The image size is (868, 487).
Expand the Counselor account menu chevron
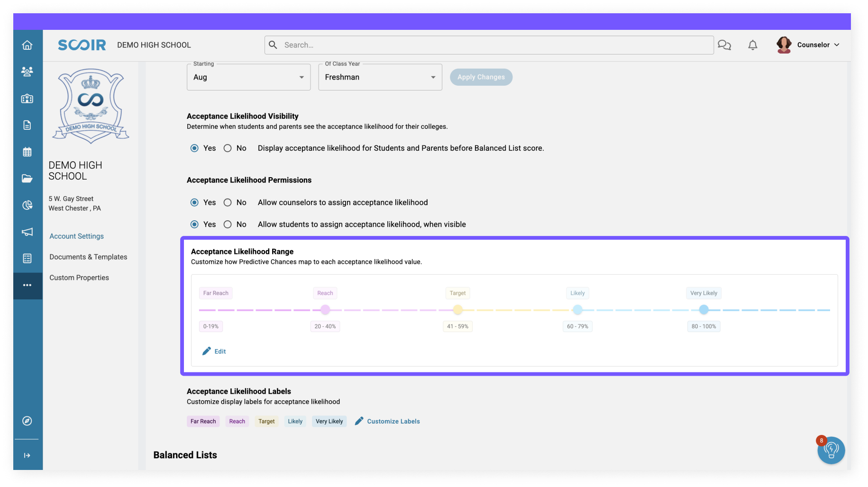pyautogui.click(x=837, y=45)
